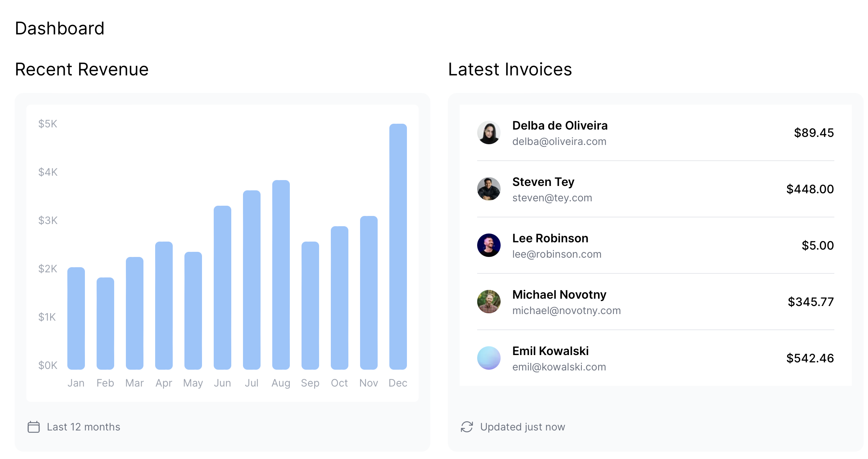The image size is (868, 459).
Task: Click the michael@novotny.com email text
Action: click(566, 311)
